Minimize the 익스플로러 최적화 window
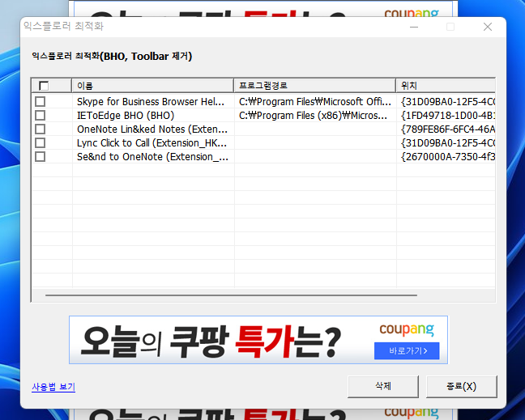 (414, 27)
